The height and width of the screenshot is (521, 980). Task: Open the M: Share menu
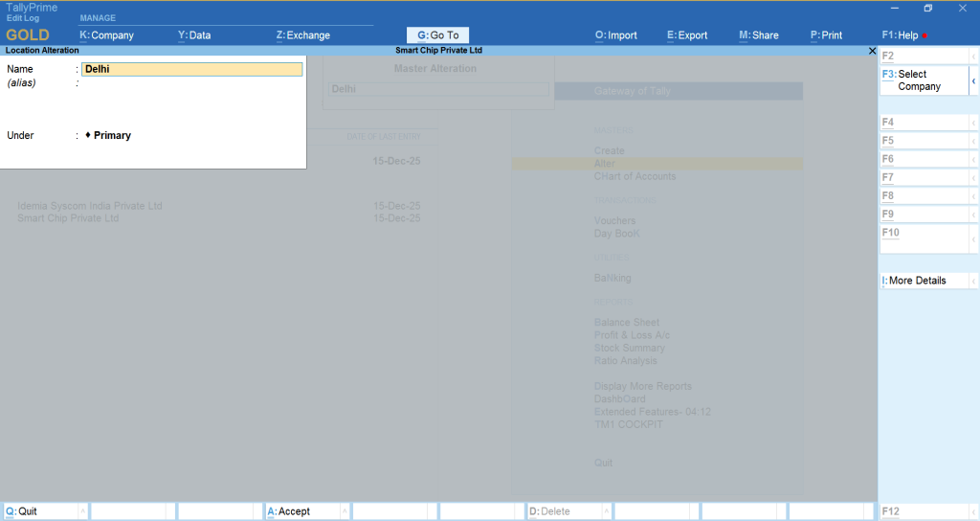758,35
